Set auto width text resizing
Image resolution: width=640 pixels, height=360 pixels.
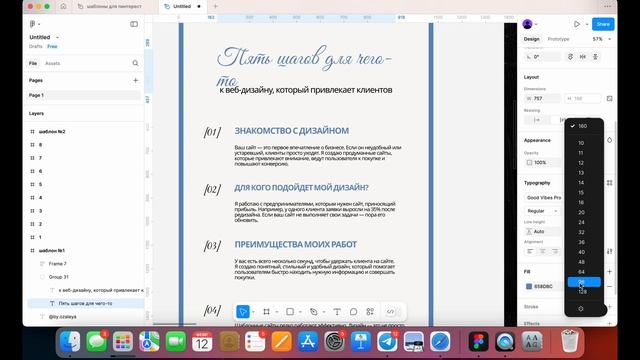click(x=537, y=120)
